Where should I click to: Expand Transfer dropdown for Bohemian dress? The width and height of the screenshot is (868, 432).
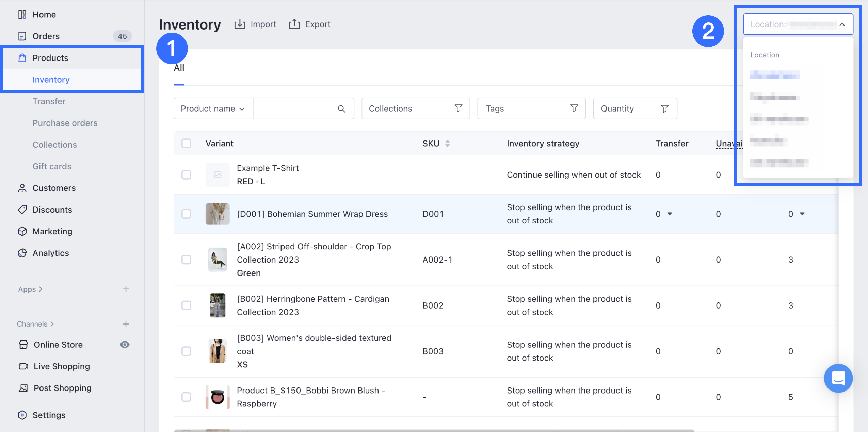click(x=670, y=214)
